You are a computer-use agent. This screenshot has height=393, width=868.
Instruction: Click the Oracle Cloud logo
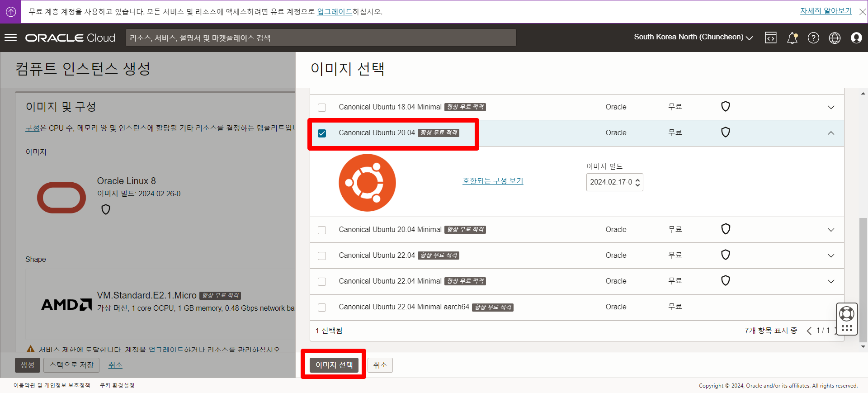[x=70, y=38]
